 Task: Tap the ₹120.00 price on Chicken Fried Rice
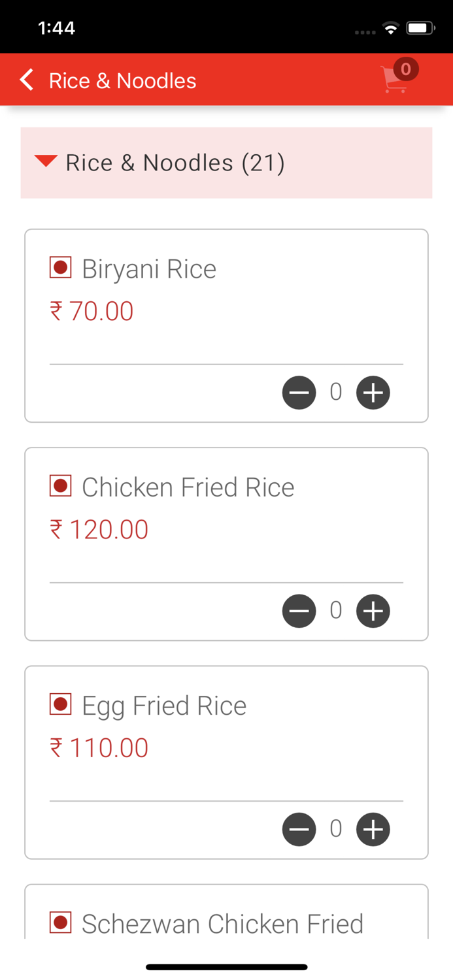(x=99, y=529)
